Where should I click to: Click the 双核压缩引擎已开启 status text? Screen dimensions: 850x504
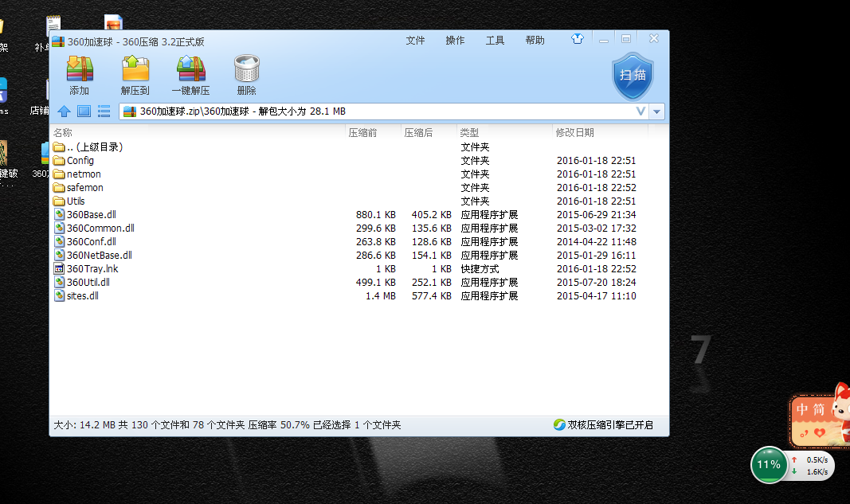(610, 425)
